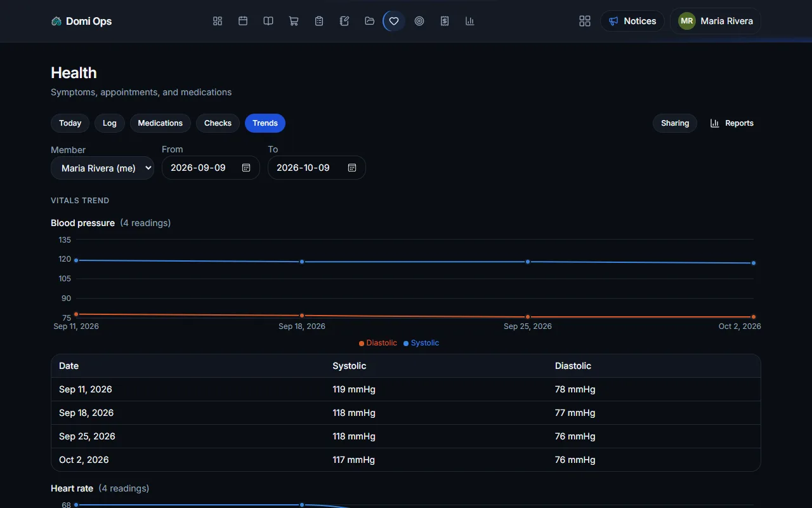
Task: Open the bar chart icon in navigation
Action: tap(470, 21)
